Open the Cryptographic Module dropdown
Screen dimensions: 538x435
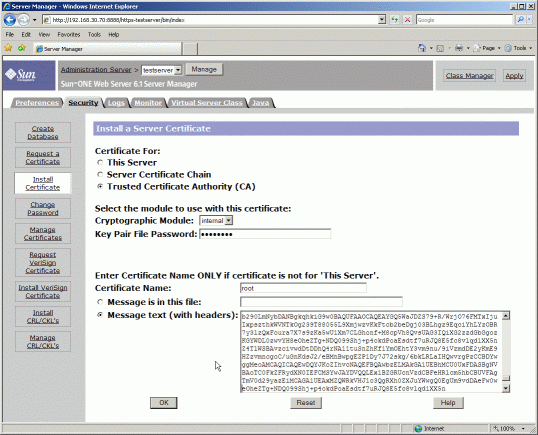pyautogui.click(x=216, y=221)
